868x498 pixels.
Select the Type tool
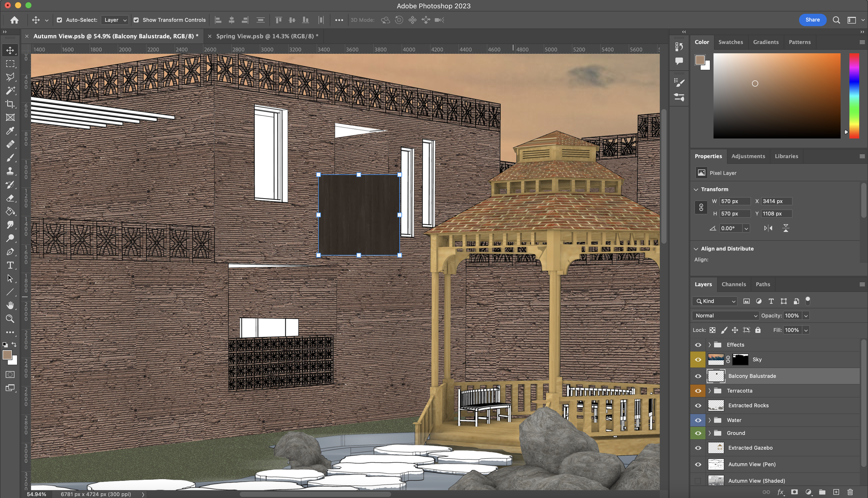coord(10,265)
